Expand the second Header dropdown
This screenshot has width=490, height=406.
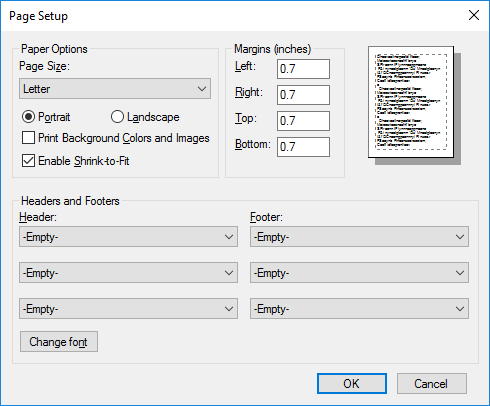coord(128,273)
